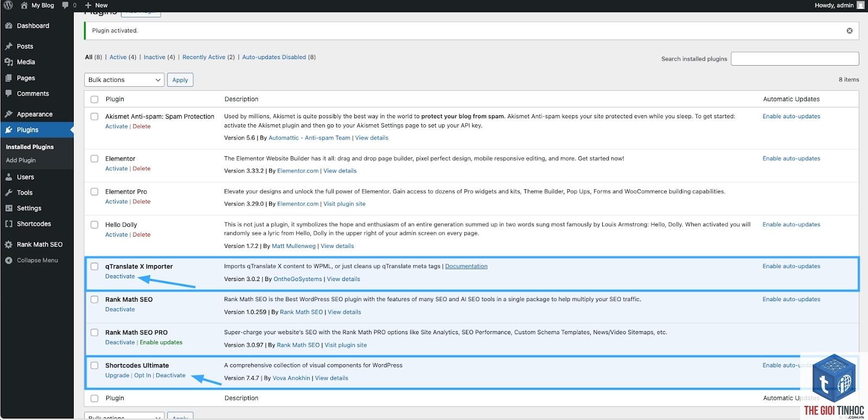This screenshot has width=868, height=420.
Task: Click the Pages sidebar icon
Action: [x=9, y=78]
